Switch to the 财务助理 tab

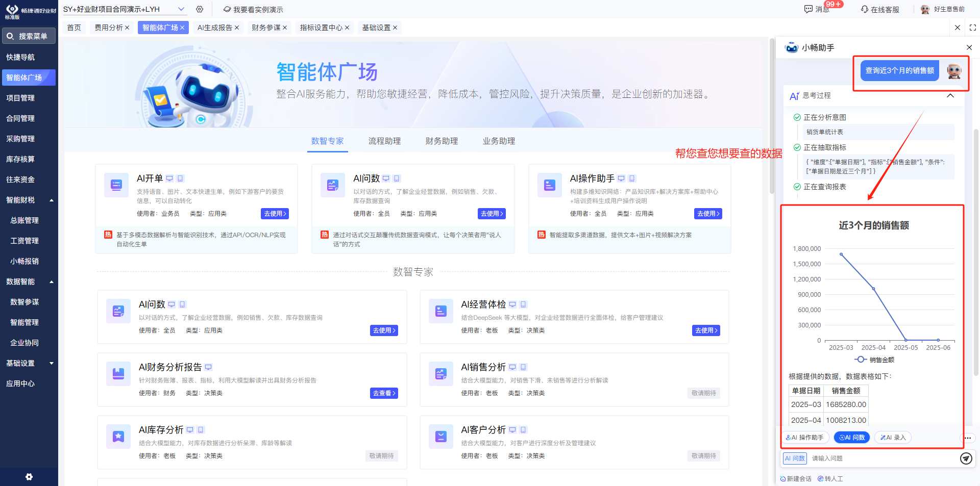coord(441,141)
